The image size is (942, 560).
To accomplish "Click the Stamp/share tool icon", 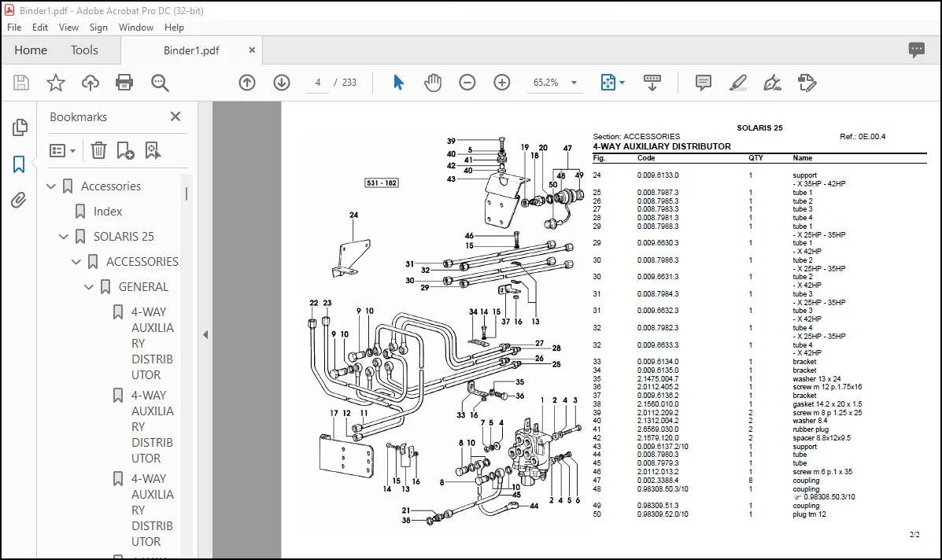I will (807, 83).
